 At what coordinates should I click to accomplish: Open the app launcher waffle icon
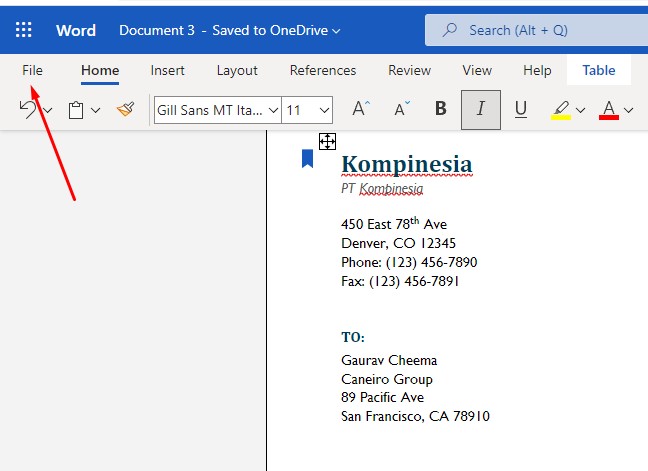(24, 30)
